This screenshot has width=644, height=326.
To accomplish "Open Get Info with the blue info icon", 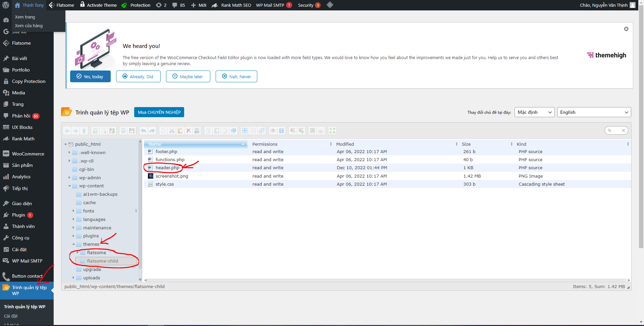I will point(281,131).
